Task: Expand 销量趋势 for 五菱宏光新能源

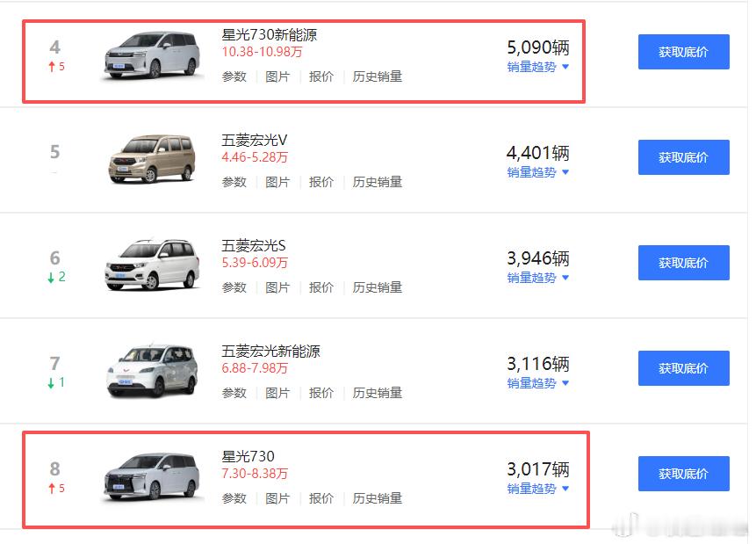Action: (x=537, y=383)
